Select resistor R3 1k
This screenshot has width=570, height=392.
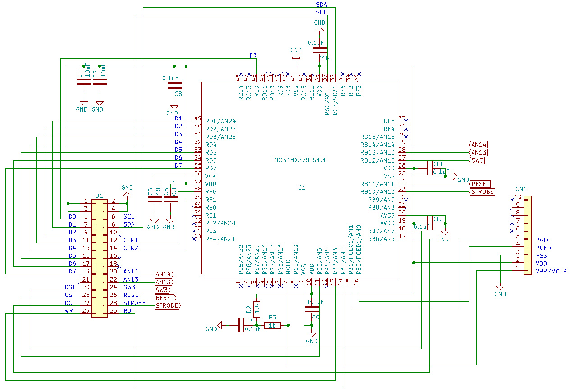click(x=272, y=325)
